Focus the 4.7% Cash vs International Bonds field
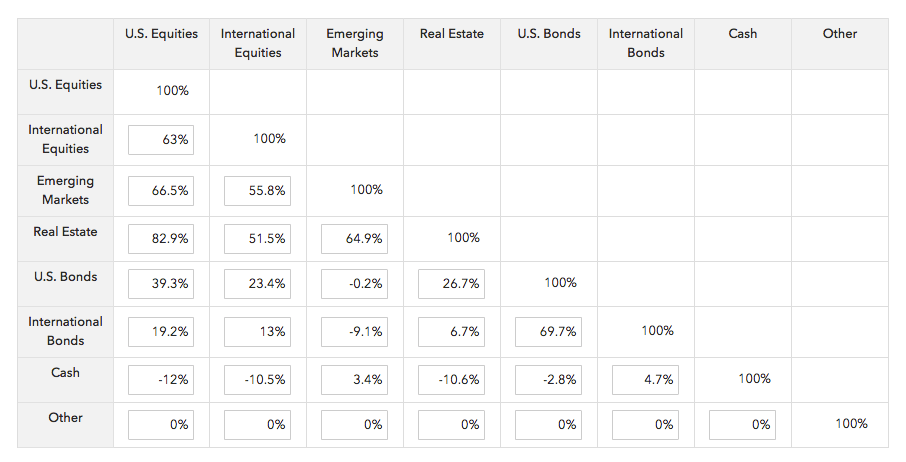The height and width of the screenshot is (462, 906). 645,380
